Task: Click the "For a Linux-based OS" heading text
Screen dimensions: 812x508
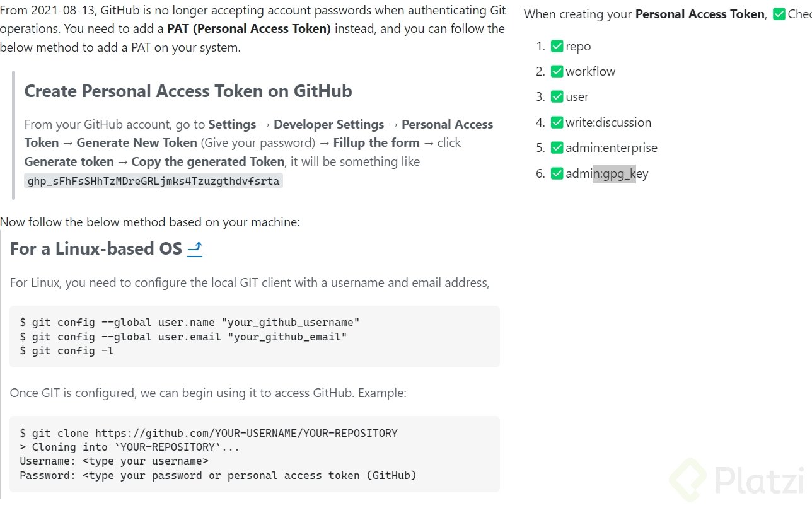Action: [96, 249]
